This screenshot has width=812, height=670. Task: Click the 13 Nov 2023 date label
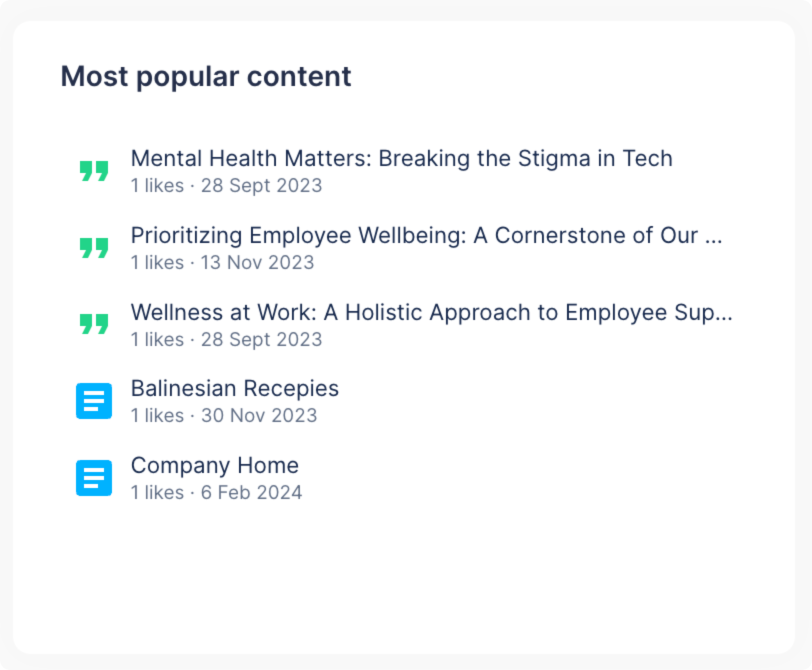click(x=257, y=262)
